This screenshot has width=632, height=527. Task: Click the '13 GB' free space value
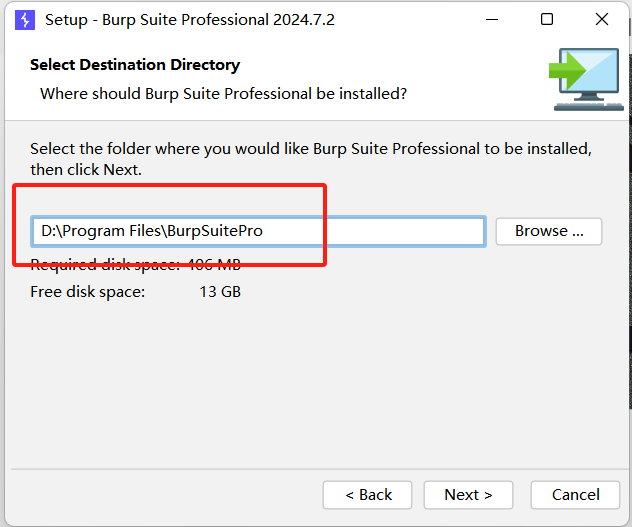pos(220,292)
